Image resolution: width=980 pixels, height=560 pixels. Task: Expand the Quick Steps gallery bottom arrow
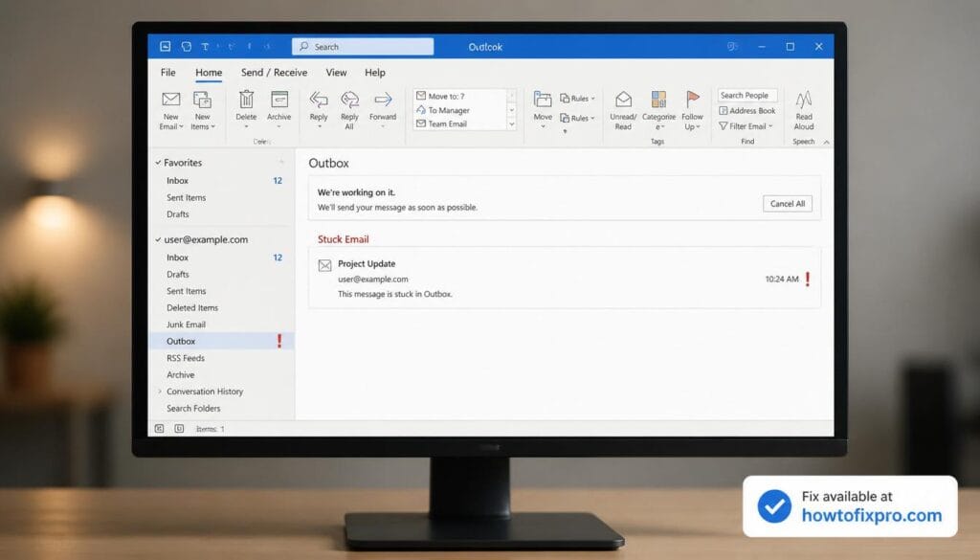coord(512,123)
